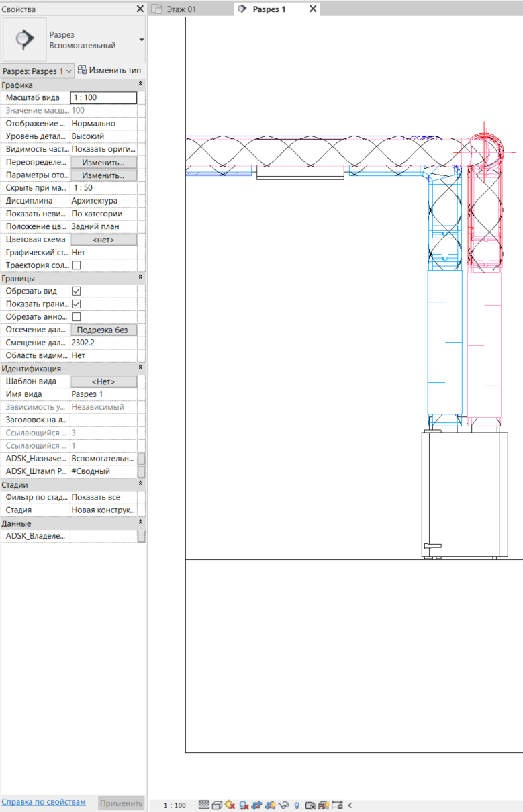Select the 'Разрез 1' view tab
This screenshot has width=523, height=812.
tap(269, 9)
